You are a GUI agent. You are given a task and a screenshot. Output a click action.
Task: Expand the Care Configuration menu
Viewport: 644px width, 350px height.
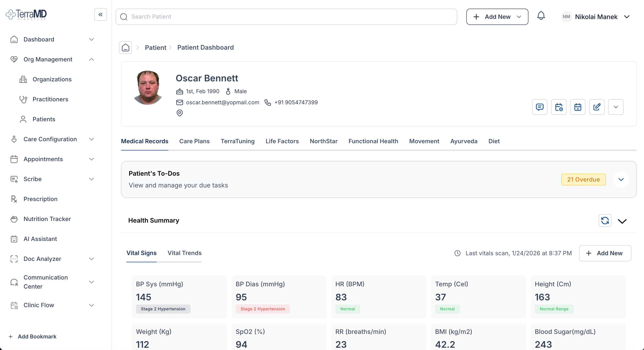click(50, 139)
